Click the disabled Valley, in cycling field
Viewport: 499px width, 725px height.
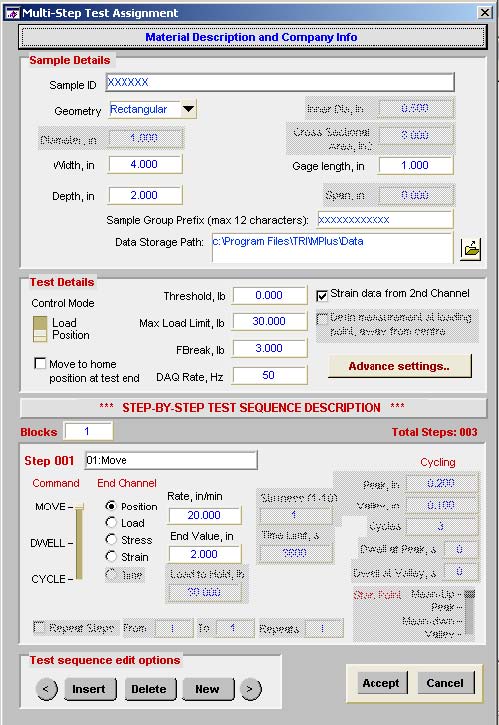pyautogui.click(x=441, y=505)
